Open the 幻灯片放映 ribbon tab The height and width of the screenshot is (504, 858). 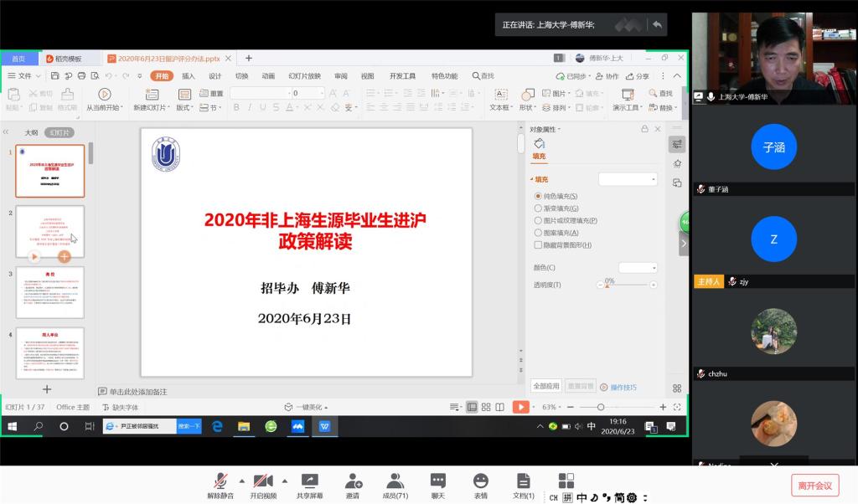coord(304,76)
